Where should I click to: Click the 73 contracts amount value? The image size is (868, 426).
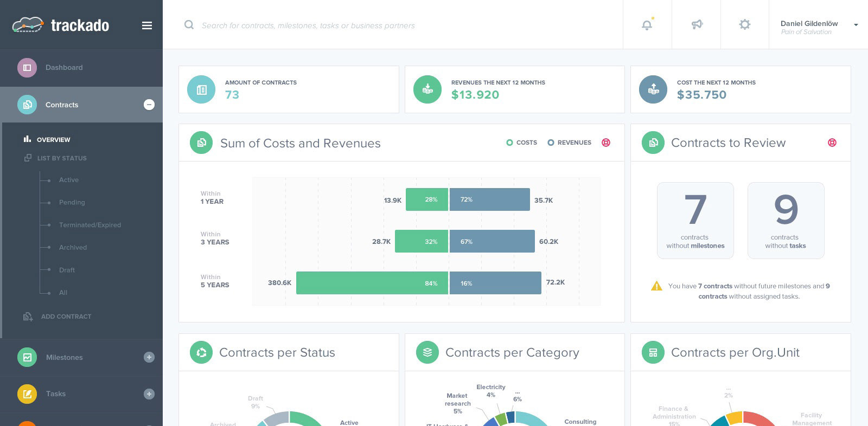232,95
